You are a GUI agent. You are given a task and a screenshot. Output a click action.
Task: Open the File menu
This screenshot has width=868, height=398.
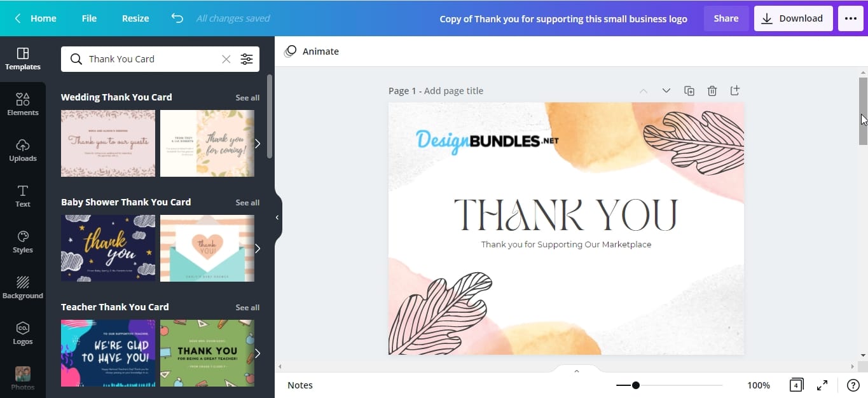pos(89,18)
